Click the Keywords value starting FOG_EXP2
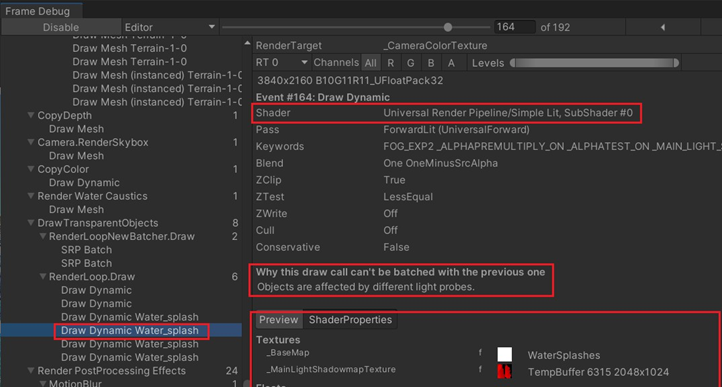This screenshot has width=722, height=387. [x=552, y=147]
